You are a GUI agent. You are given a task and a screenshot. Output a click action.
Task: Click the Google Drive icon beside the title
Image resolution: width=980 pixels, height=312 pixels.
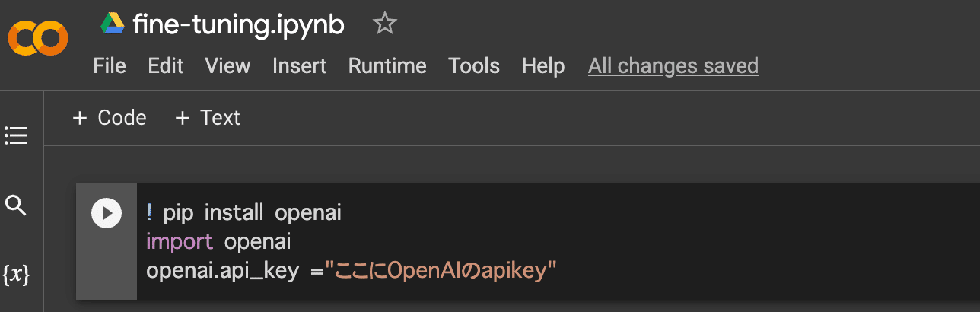(113, 25)
